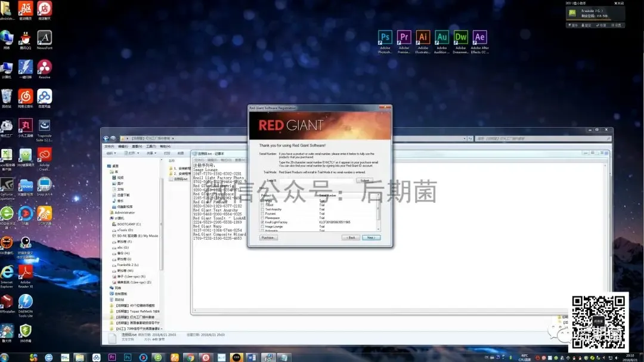Viewport: 644px width, 362px height.
Task: Toggle Toonit product checkbox
Action: [x=262, y=205]
